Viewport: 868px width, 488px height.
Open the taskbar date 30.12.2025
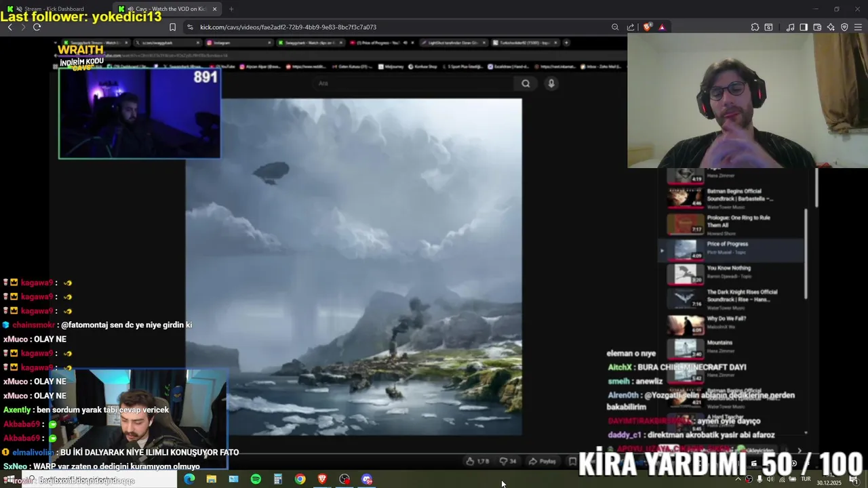click(x=829, y=483)
